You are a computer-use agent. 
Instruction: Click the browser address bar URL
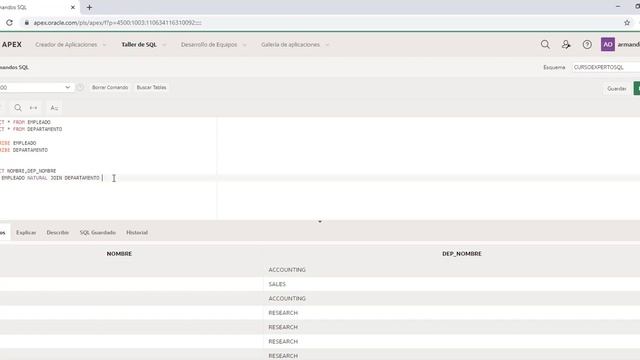[x=118, y=23]
